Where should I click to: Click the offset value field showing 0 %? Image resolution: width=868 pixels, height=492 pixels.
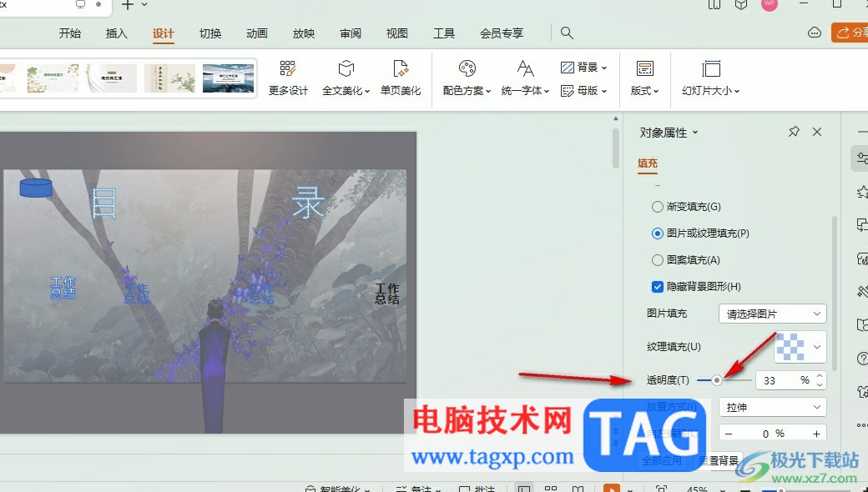click(x=773, y=434)
